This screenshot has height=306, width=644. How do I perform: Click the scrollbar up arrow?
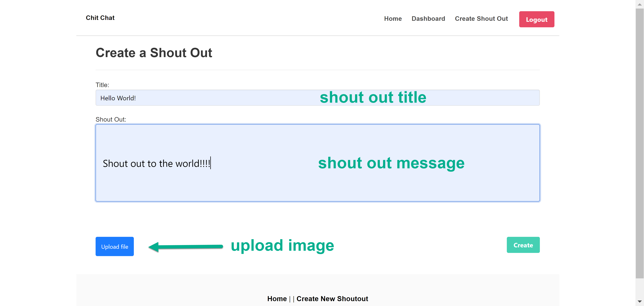639,4
